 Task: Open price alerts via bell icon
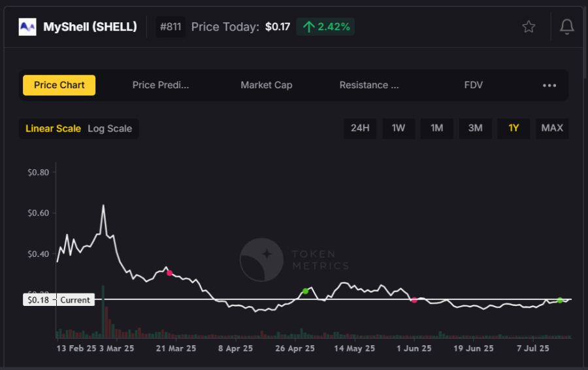click(x=566, y=27)
